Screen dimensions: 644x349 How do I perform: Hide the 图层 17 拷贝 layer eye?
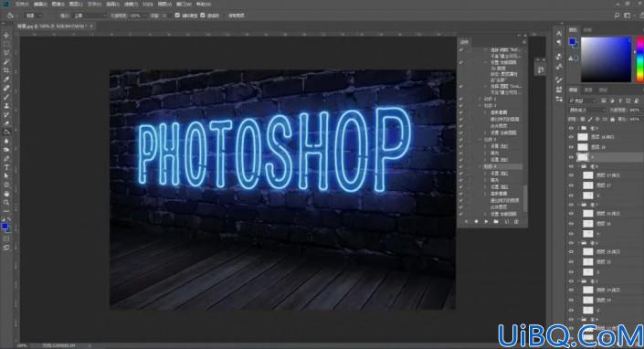pos(571,175)
